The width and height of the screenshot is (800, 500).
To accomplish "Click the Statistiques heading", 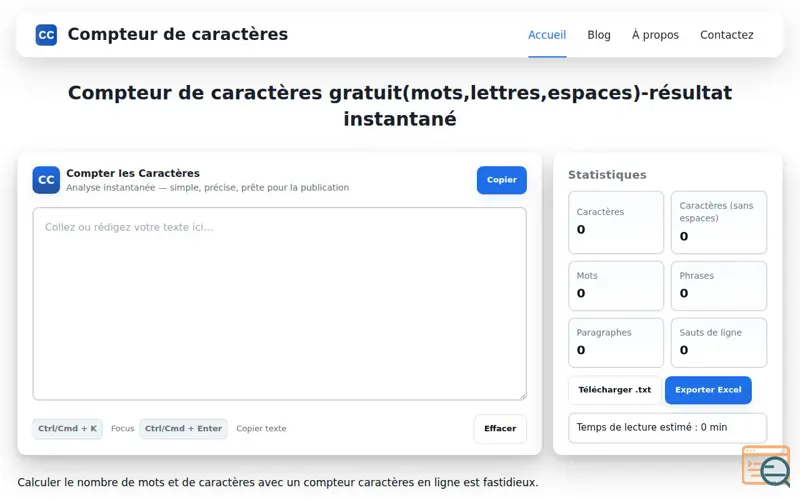I will point(607,174).
